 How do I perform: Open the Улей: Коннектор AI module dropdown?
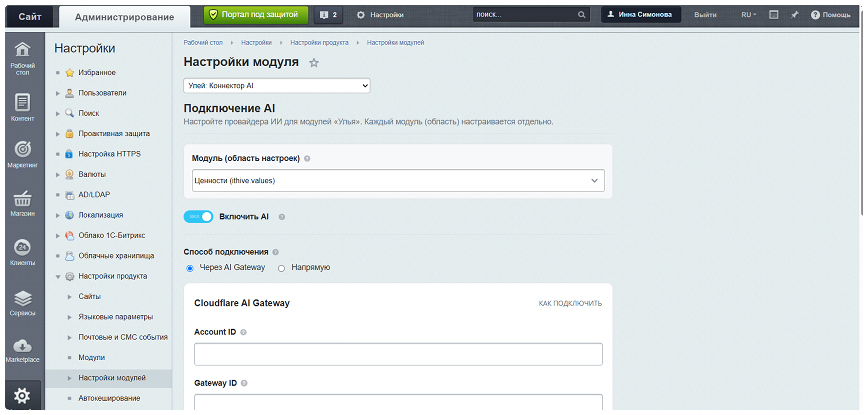(277, 85)
